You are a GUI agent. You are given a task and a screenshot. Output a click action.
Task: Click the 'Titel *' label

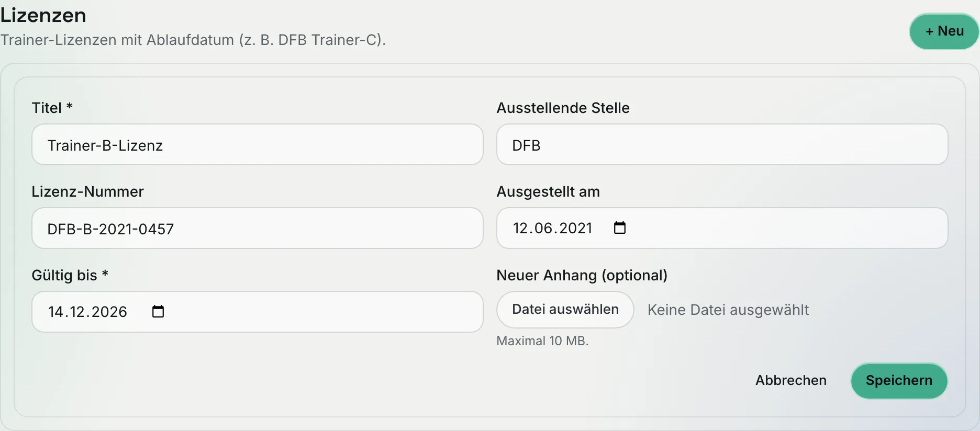[52, 108]
